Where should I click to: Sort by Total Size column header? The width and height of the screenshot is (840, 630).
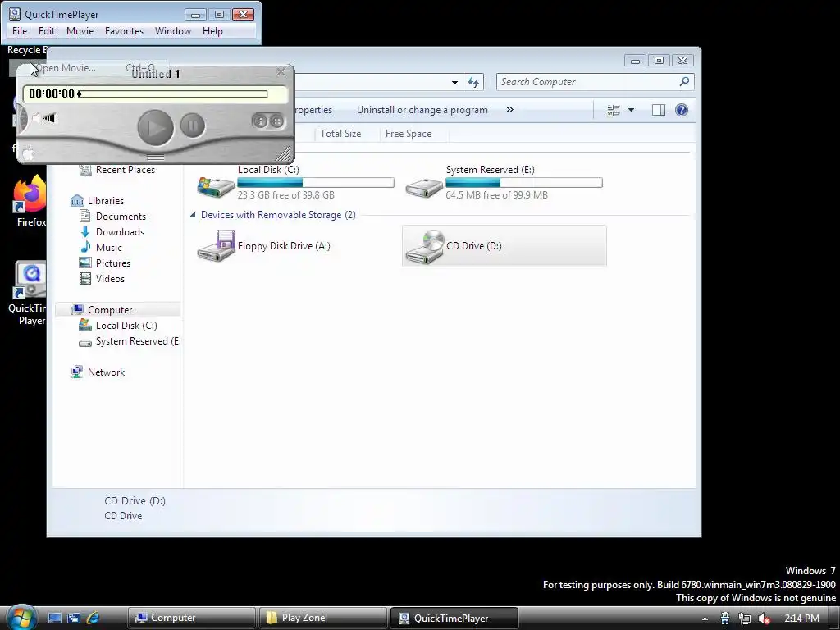tap(340, 134)
